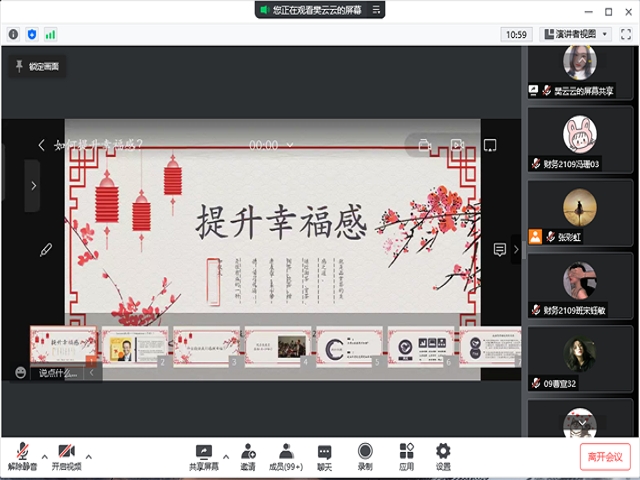Screen dimensions: 640x480
Task: Enter full screen mode
Action: pos(626,34)
